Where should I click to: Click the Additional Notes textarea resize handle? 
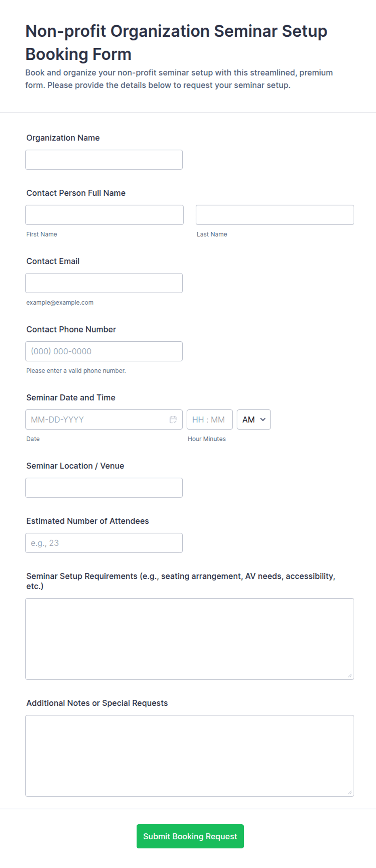pyautogui.click(x=350, y=792)
